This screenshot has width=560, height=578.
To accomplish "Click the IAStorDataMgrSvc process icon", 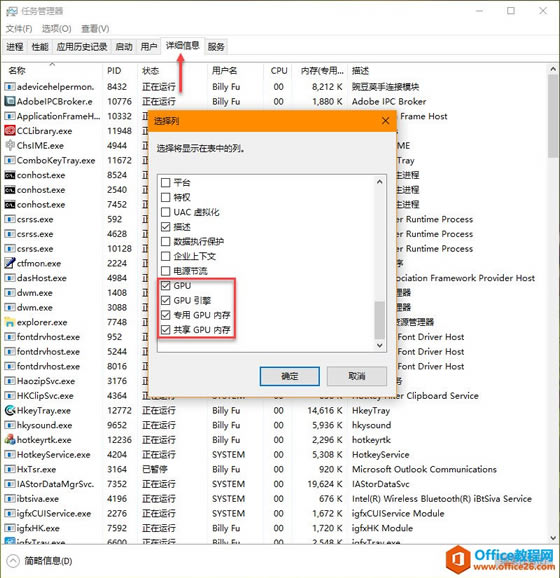I will click(x=10, y=484).
